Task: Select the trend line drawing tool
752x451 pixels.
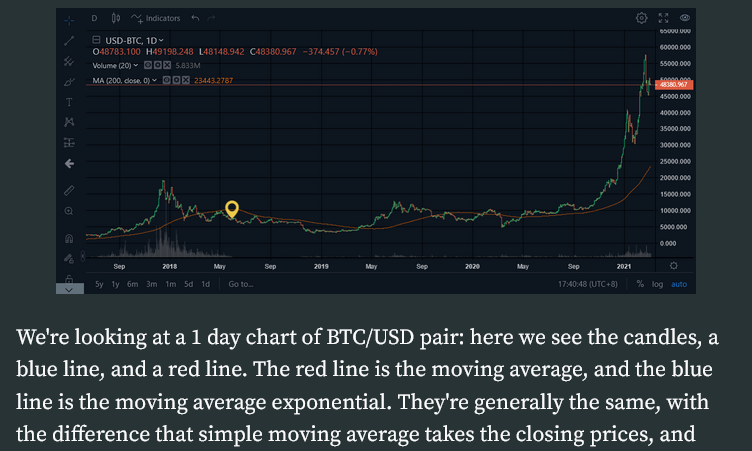Action: click(69, 41)
